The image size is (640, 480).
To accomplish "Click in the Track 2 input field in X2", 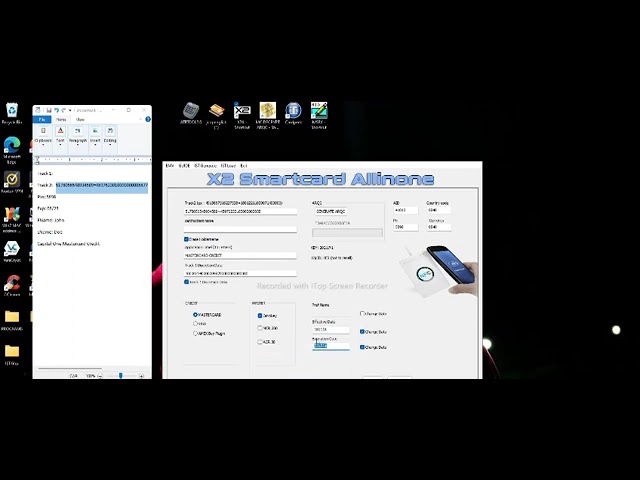I will 240,211.
